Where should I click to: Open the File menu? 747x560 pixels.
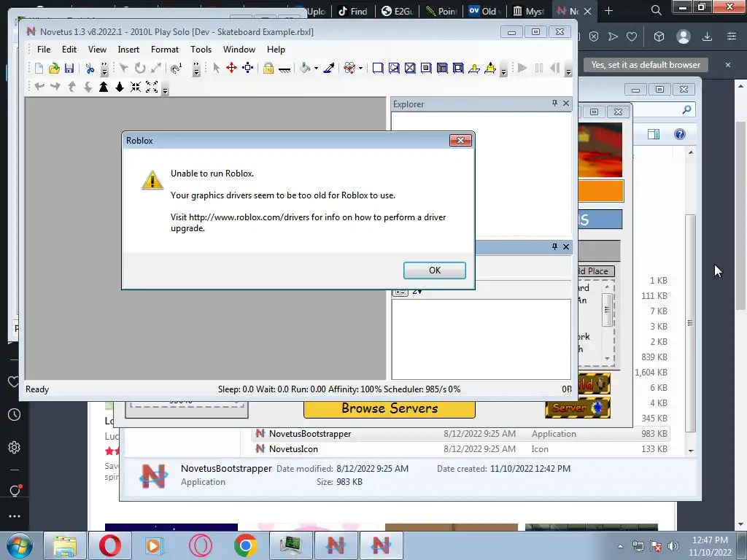(x=44, y=50)
